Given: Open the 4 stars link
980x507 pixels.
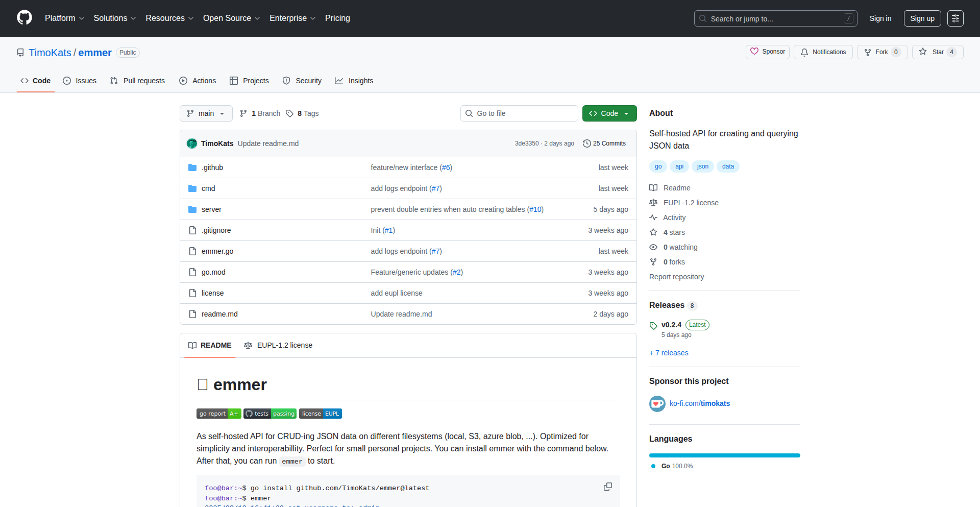Looking at the screenshot, I should click(x=667, y=232).
